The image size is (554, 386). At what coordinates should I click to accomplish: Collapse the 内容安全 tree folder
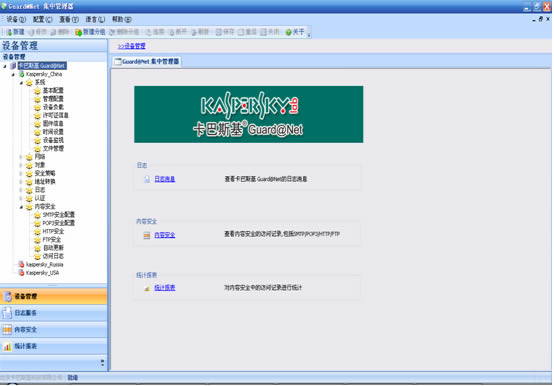pyautogui.click(x=22, y=207)
